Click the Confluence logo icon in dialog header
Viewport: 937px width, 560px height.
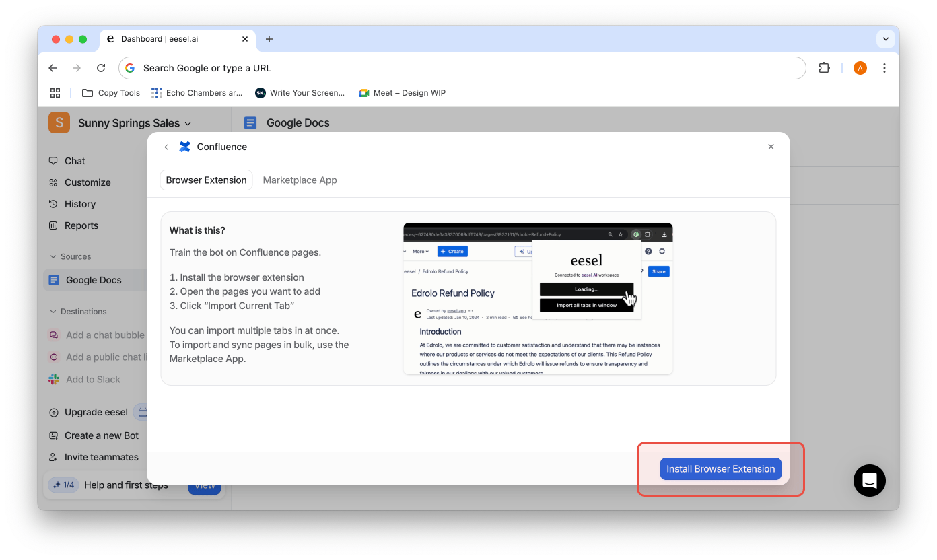click(185, 147)
